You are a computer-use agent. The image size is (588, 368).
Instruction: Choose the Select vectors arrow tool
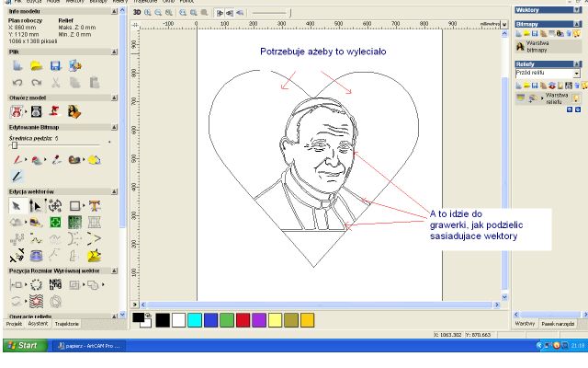coord(17,206)
